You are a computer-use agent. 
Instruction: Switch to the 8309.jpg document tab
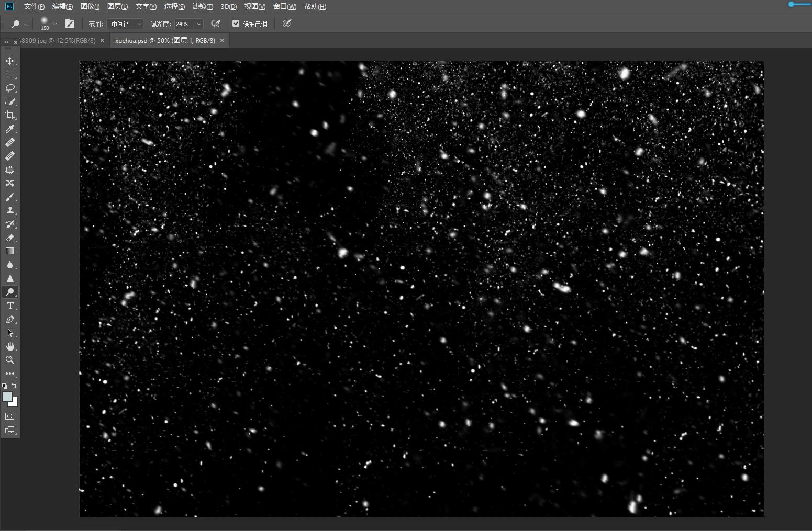(x=58, y=40)
